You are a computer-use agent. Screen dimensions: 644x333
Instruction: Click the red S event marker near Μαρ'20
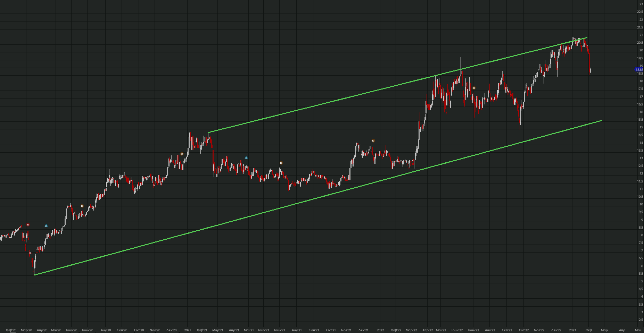28,225
